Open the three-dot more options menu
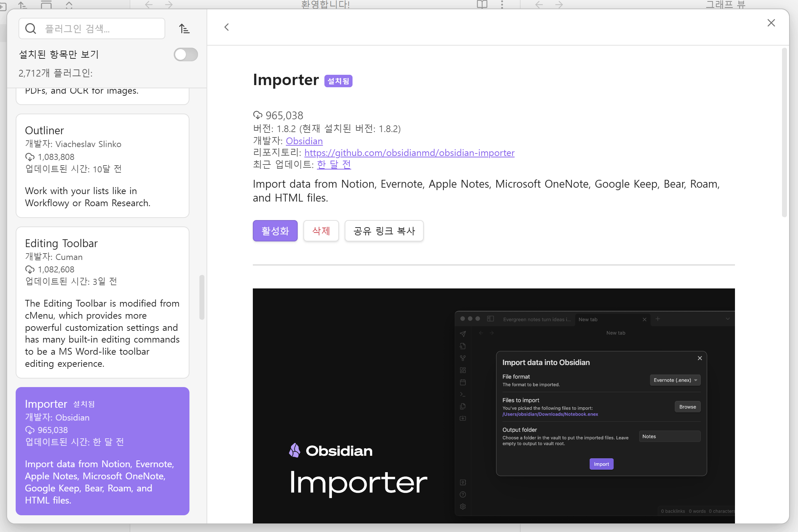 (x=502, y=4)
